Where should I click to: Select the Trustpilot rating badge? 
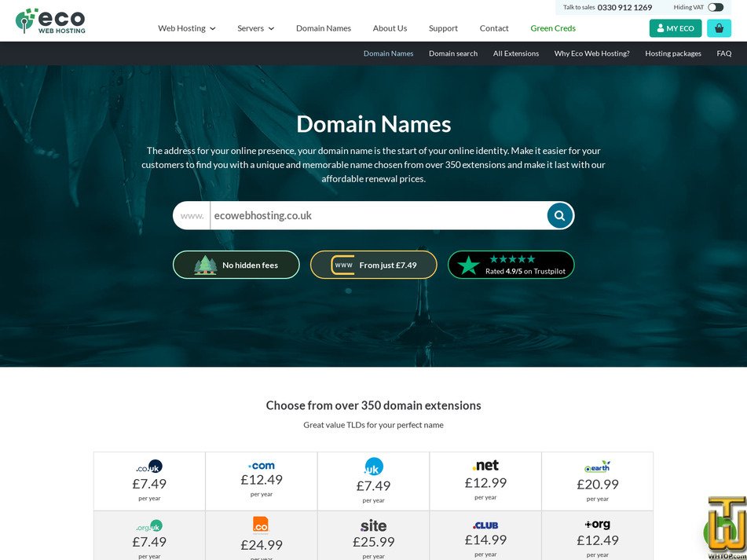[511, 265]
